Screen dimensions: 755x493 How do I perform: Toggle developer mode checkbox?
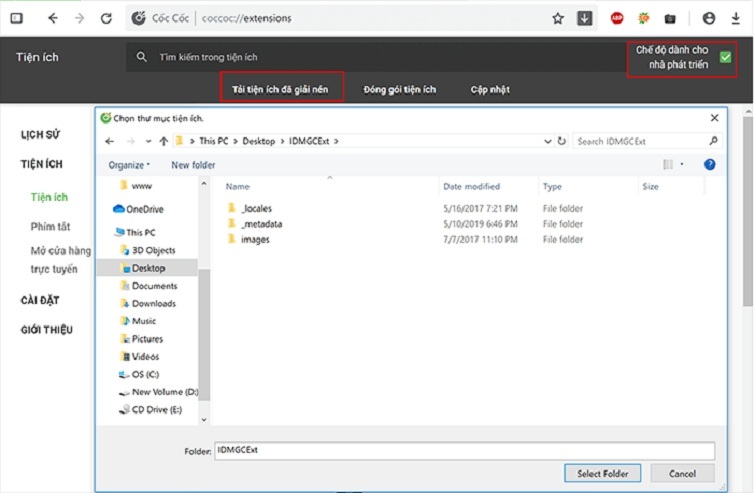click(725, 57)
